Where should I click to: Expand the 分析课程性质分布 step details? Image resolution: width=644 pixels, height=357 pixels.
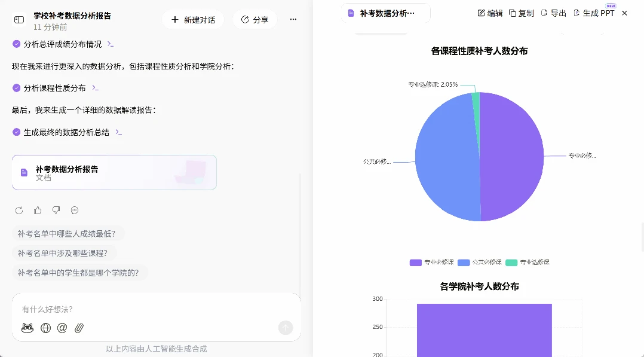[96, 88]
